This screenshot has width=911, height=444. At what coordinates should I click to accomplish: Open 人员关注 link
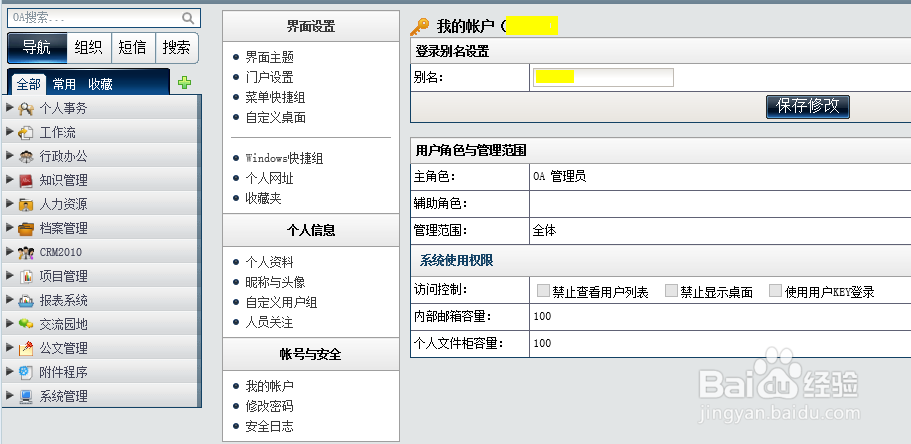pyautogui.click(x=269, y=323)
